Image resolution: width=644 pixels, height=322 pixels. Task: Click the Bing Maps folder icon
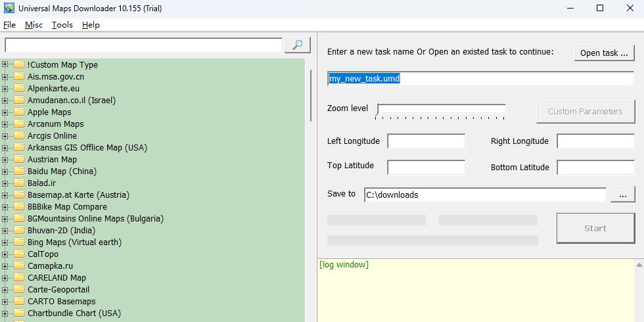[x=19, y=242]
